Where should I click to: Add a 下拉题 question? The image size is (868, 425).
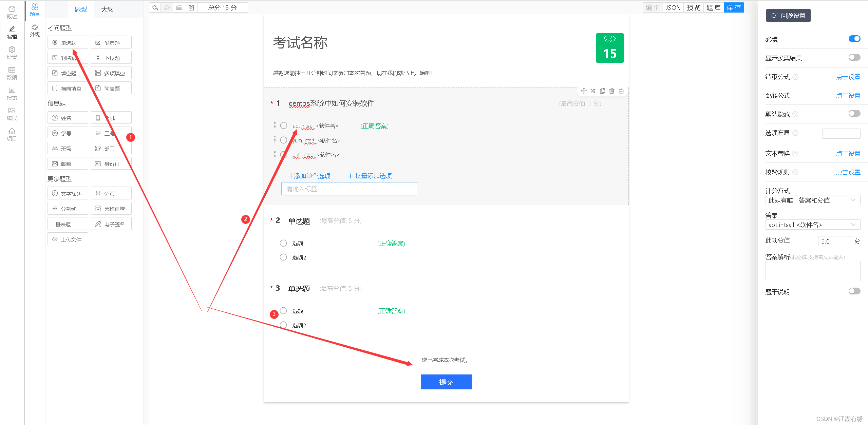pyautogui.click(x=111, y=57)
